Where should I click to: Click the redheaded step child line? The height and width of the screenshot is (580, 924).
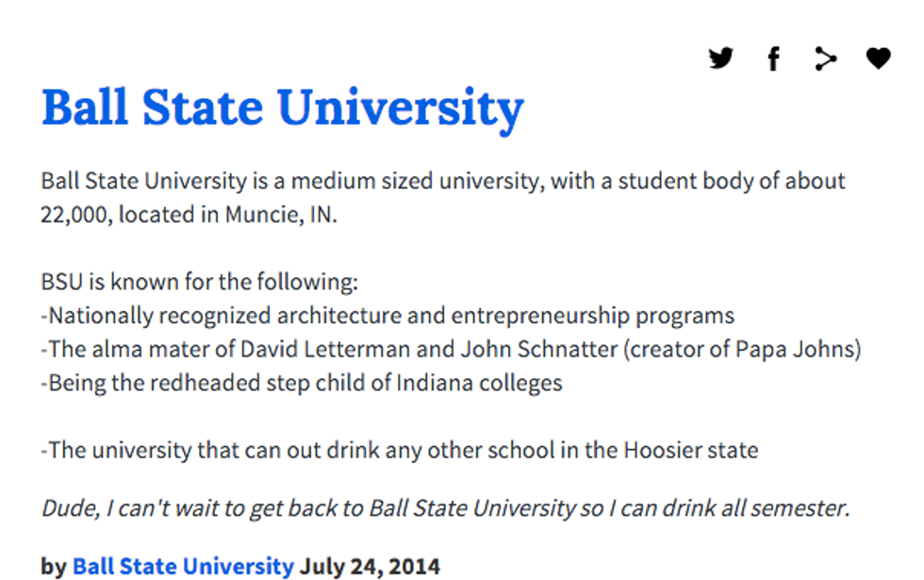[x=302, y=383]
